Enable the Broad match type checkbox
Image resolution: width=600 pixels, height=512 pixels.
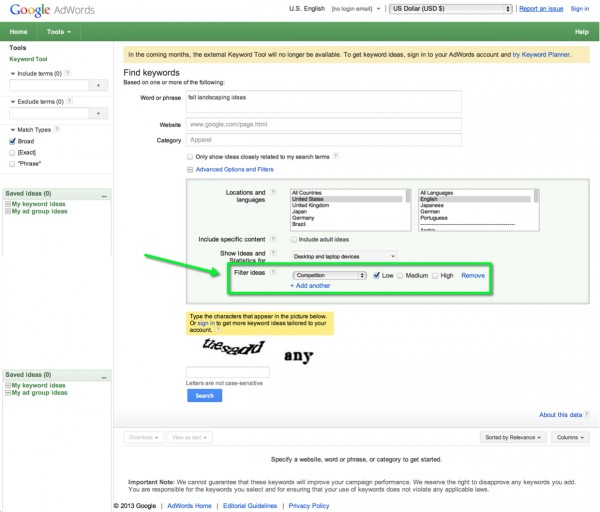click(12, 141)
